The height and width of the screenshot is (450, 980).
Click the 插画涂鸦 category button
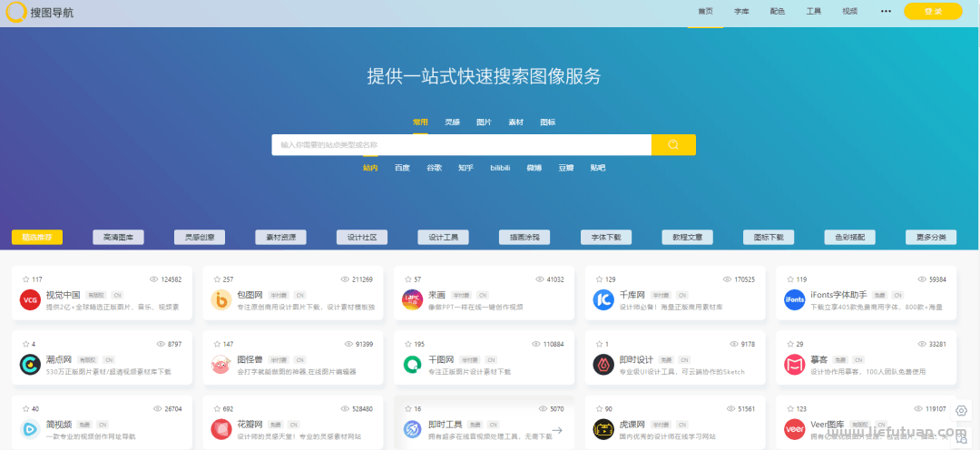[x=524, y=237]
